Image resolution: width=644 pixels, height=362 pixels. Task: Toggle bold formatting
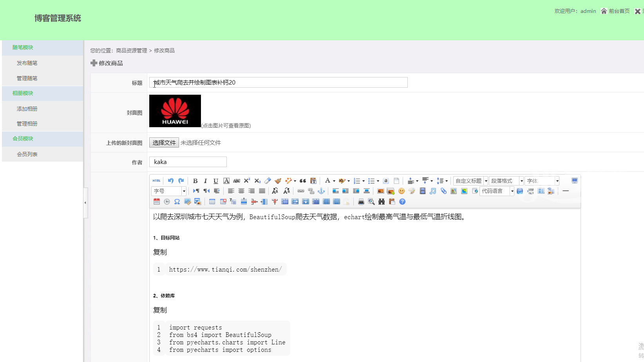tap(195, 181)
